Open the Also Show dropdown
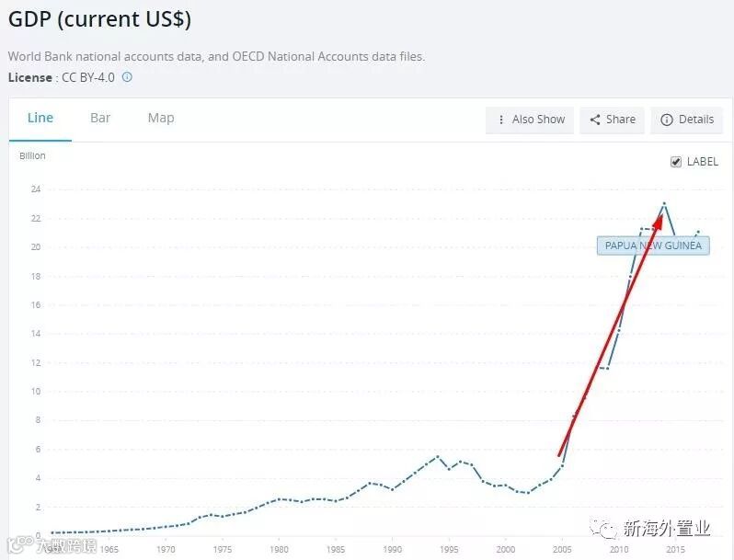 [530, 120]
